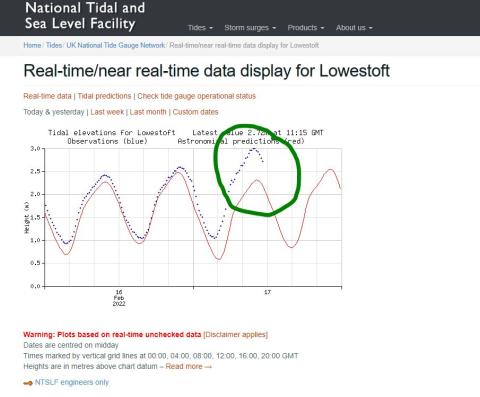Open Custom dates option
This screenshot has height=397, width=480.
[x=195, y=112]
